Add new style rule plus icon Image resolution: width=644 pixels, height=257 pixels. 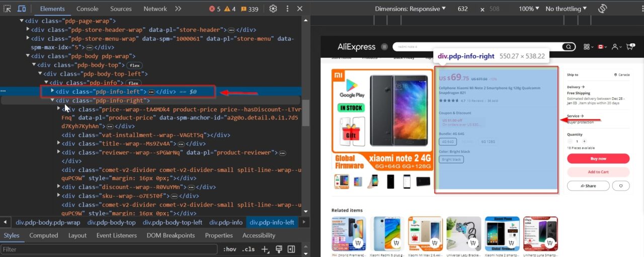tap(265, 249)
